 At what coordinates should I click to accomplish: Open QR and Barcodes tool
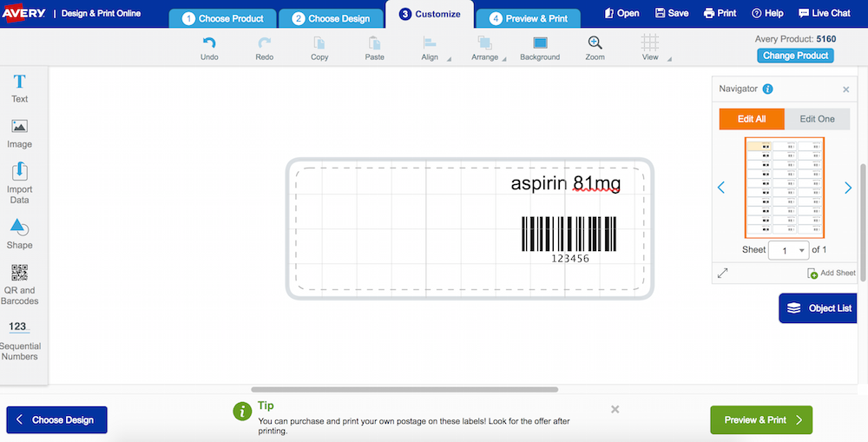pos(19,284)
